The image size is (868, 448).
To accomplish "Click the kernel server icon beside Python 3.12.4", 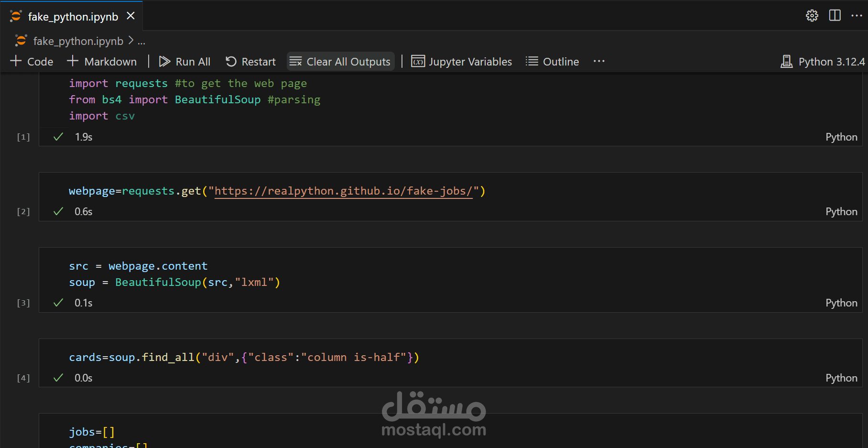I will [786, 62].
